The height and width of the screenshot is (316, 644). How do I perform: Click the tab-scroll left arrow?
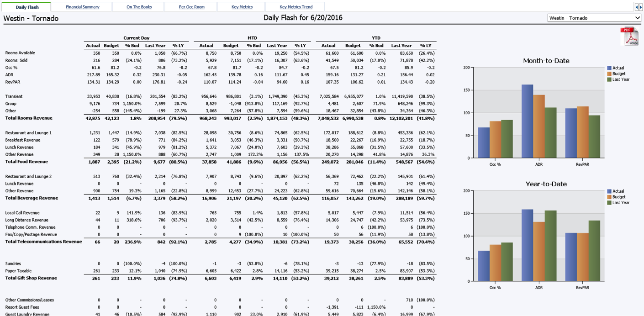(637, 7)
